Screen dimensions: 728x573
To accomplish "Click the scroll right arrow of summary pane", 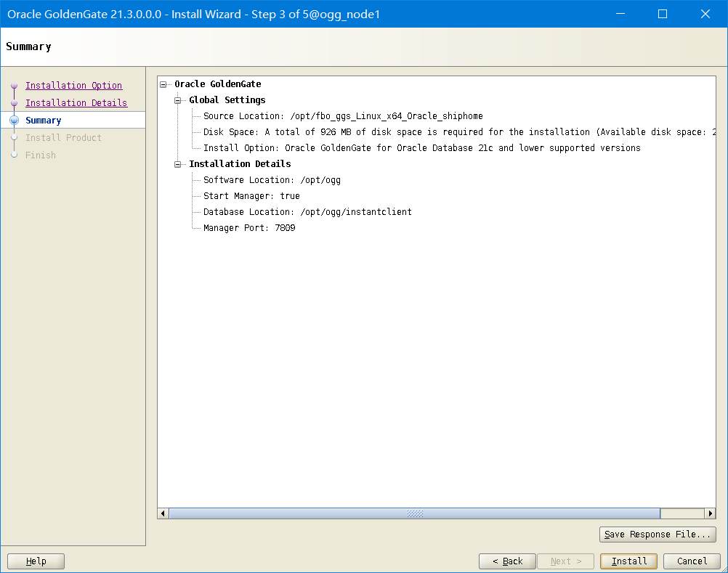I will pos(711,513).
